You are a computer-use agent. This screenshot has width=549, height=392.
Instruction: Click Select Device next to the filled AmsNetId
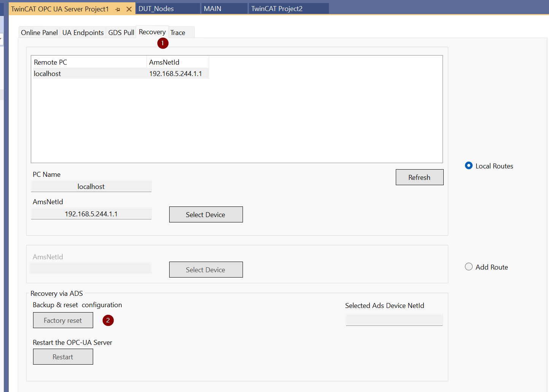coord(206,214)
